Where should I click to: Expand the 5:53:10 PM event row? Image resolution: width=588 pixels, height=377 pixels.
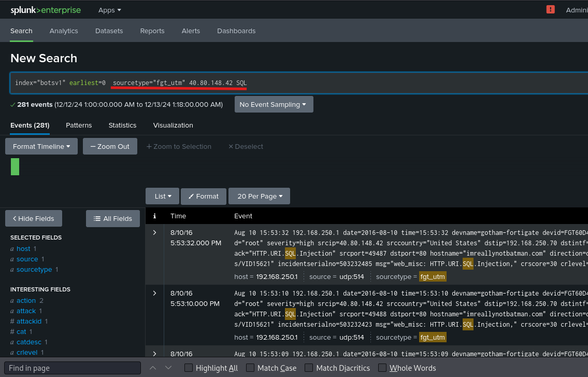tap(154, 294)
